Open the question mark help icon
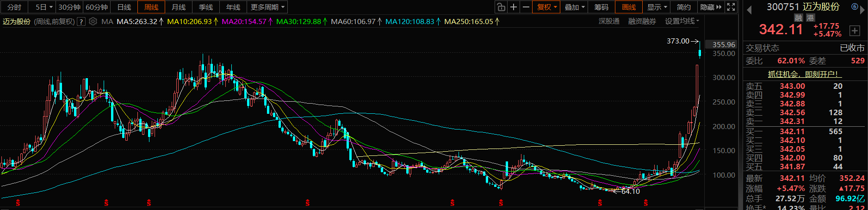868x210 pixels. click(x=81, y=22)
